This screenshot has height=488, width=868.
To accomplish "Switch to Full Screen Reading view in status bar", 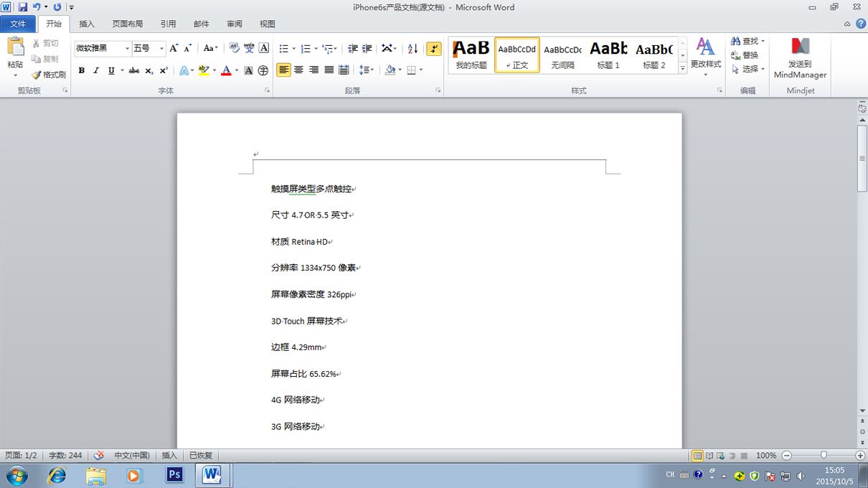I will click(709, 456).
